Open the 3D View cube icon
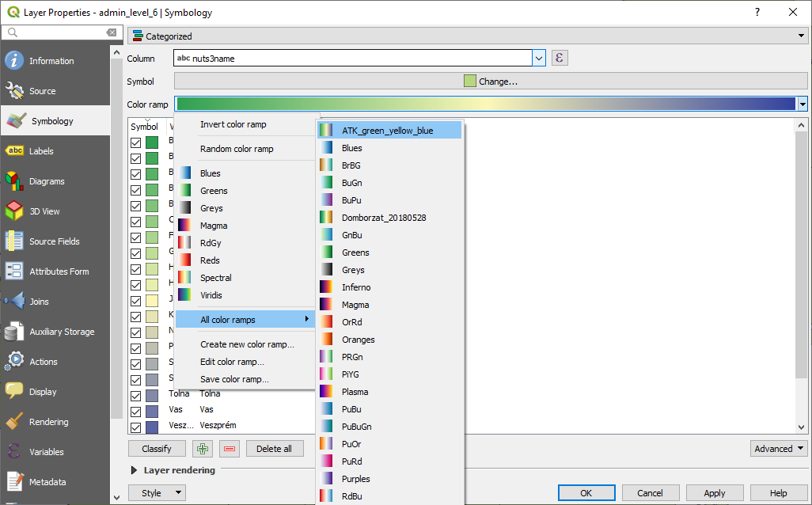 coord(14,211)
